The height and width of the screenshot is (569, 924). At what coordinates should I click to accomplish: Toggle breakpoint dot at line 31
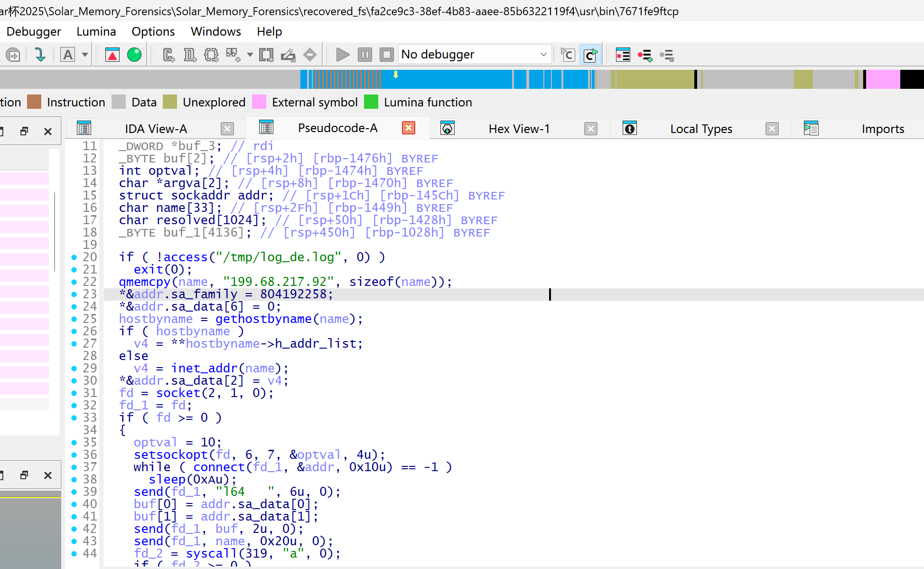pos(74,393)
